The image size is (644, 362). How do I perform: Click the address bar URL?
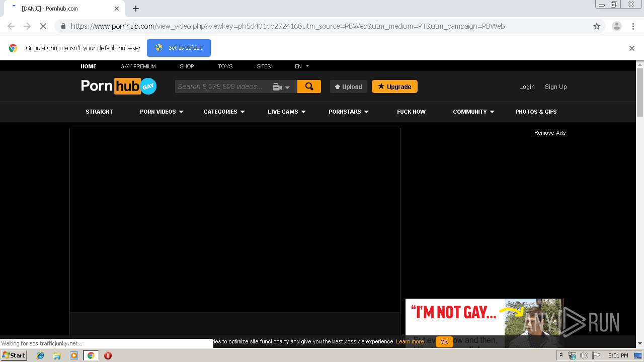[x=287, y=26]
